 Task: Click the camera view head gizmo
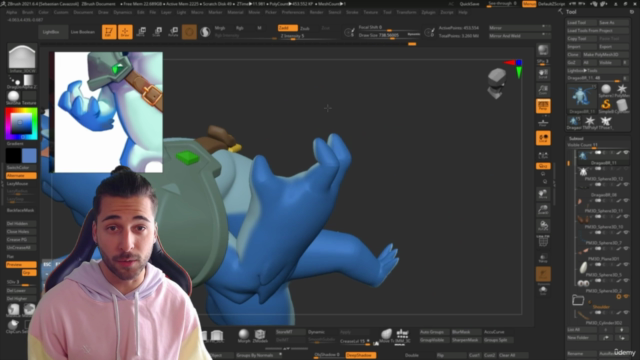pyautogui.click(x=497, y=84)
